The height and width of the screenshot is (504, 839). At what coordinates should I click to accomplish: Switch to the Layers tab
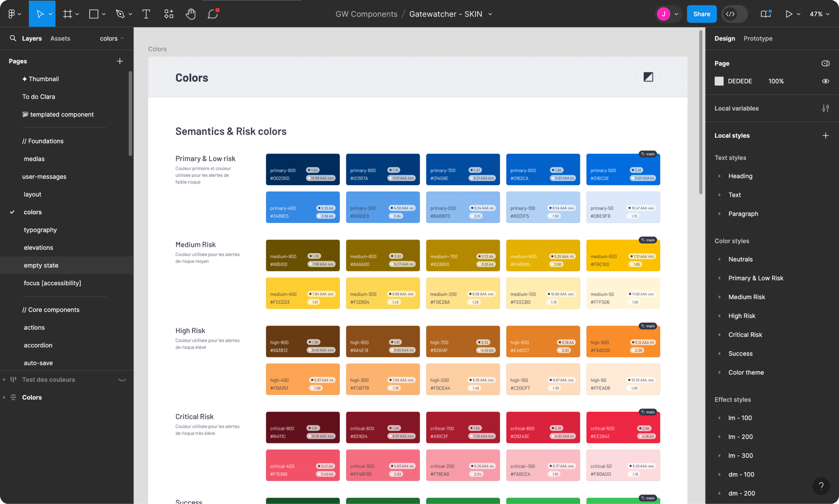click(32, 38)
